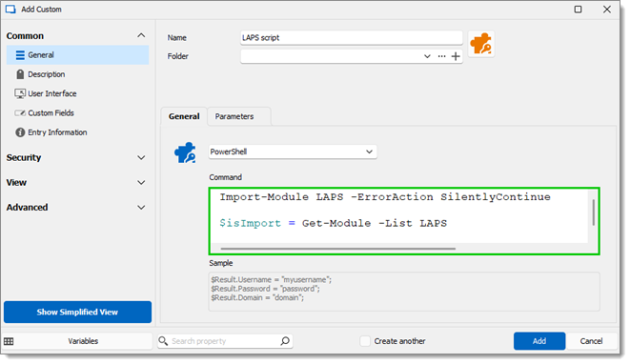This screenshot has width=630, height=364.
Task: Click the Add button
Action: 539,341
